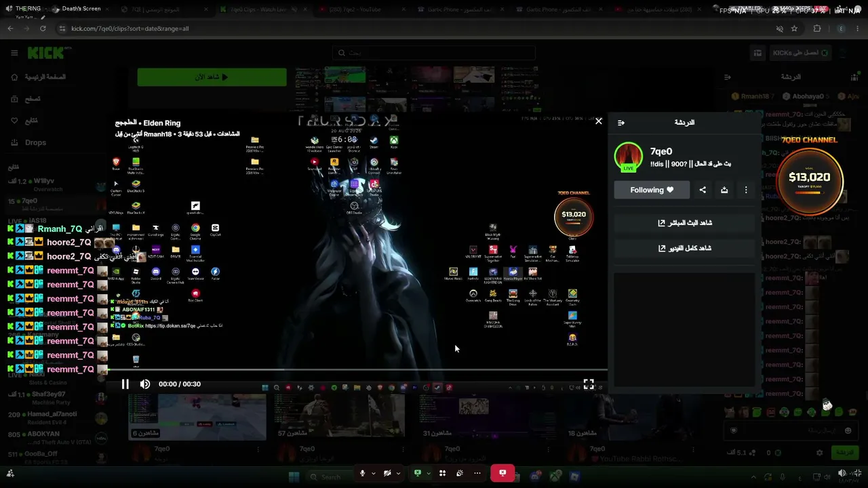
Task: Open the clip's three-dot more options menu
Action: click(746, 190)
